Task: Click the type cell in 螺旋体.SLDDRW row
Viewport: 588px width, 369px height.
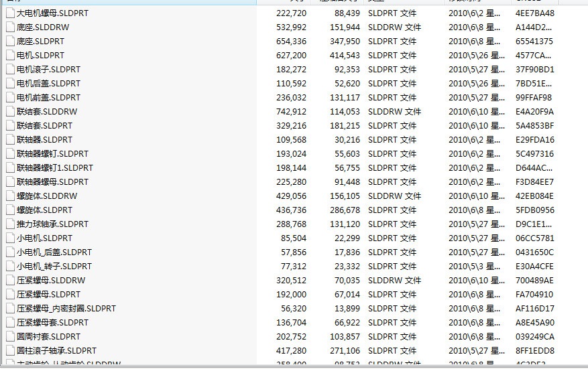Action: coord(394,196)
